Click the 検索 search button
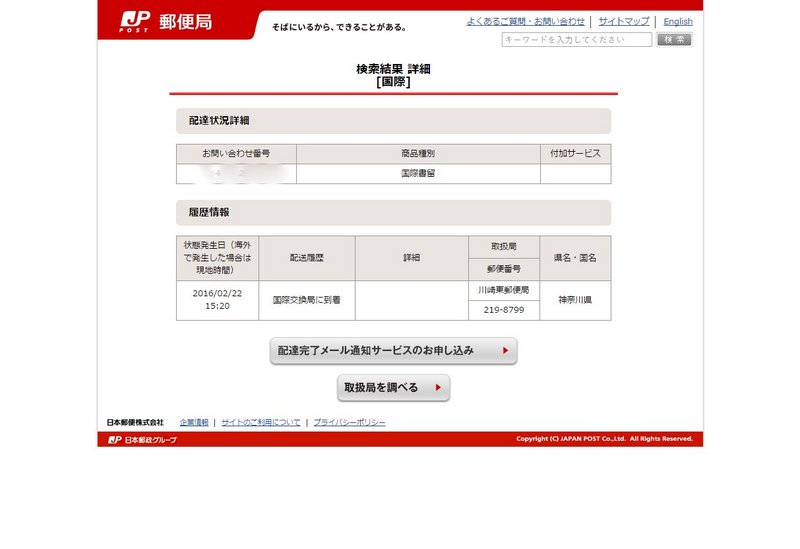Viewport: 800px width, 549px height. point(674,40)
